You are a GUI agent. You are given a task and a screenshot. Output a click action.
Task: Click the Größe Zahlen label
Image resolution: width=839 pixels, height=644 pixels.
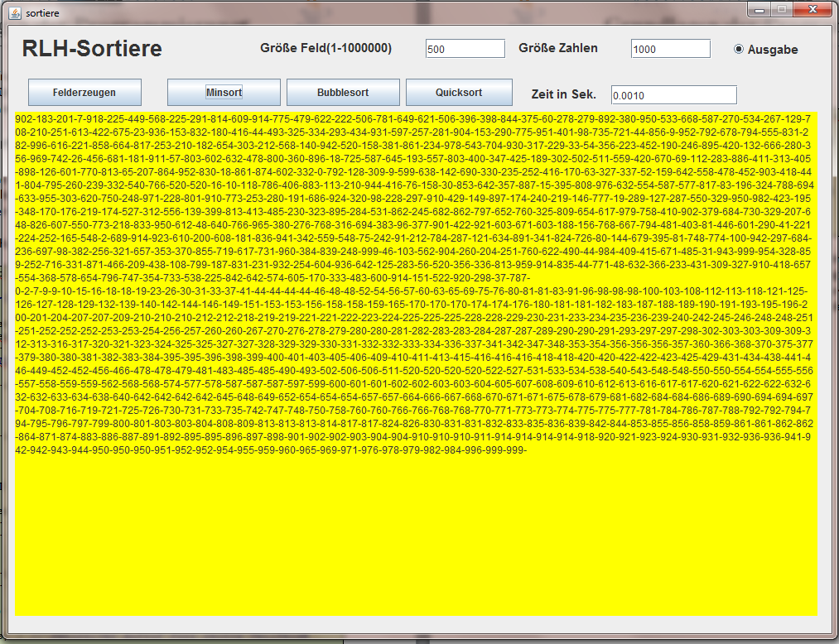(x=558, y=48)
